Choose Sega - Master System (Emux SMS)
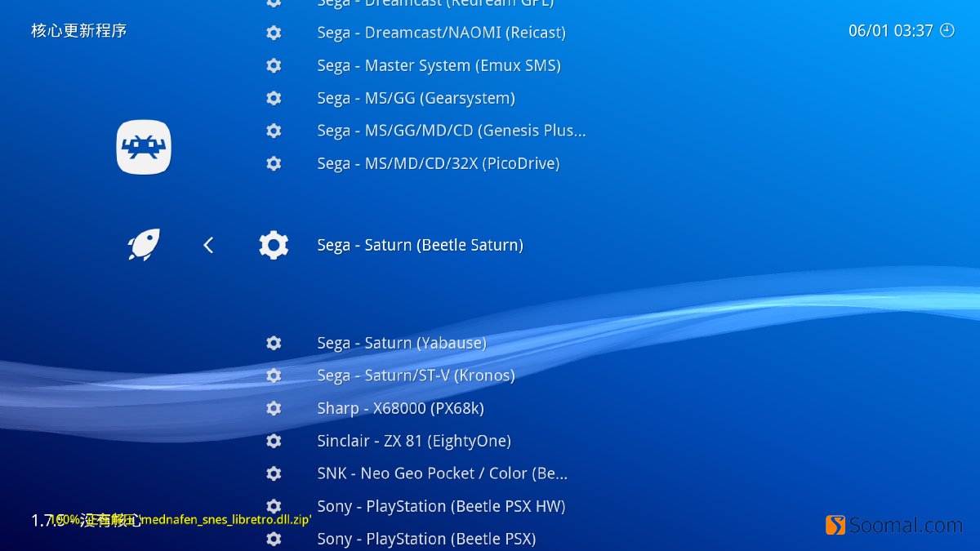The width and height of the screenshot is (980, 551). tap(439, 65)
